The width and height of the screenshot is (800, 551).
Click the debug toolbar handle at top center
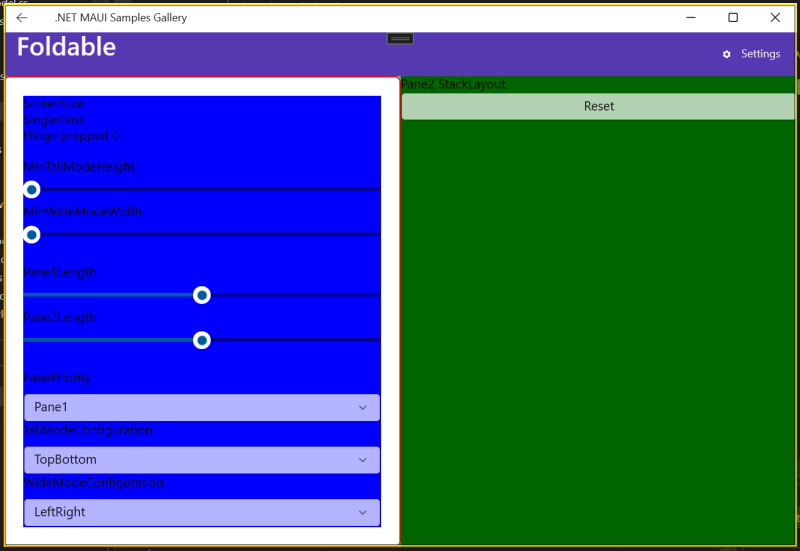pos(400,38)
